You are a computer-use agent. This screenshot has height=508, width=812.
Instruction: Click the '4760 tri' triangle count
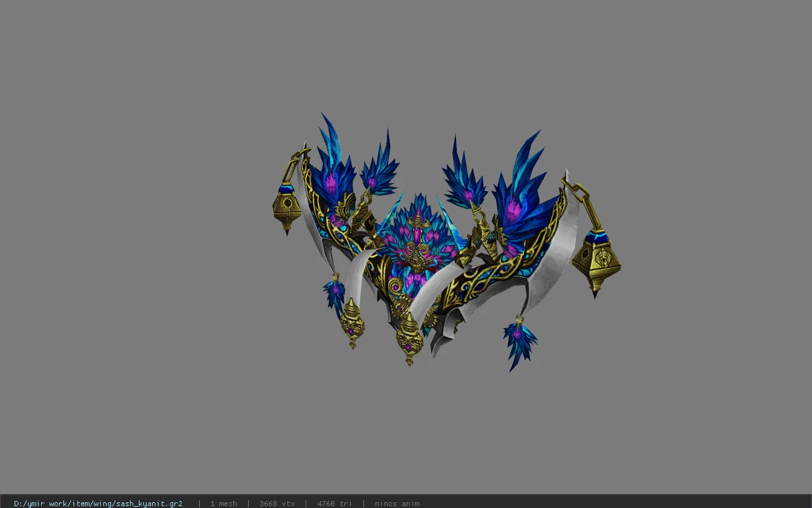334,504
